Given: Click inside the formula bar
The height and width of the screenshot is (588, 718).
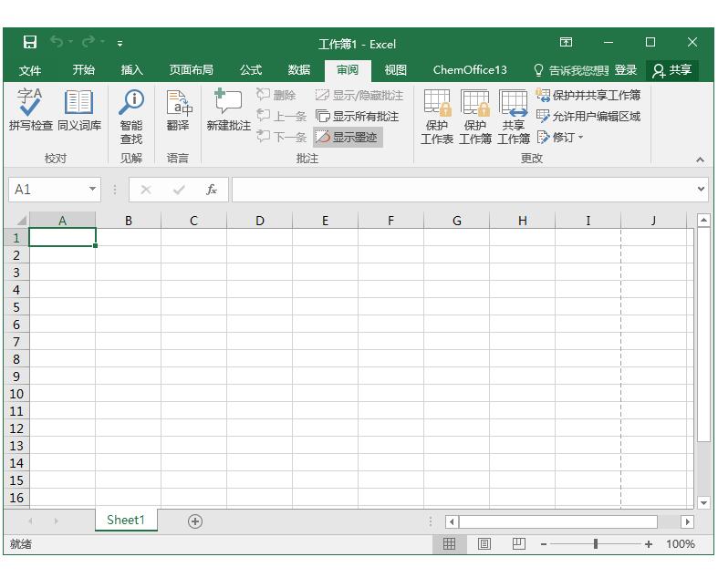Looking at the screenshot, I should click(463, 190).
